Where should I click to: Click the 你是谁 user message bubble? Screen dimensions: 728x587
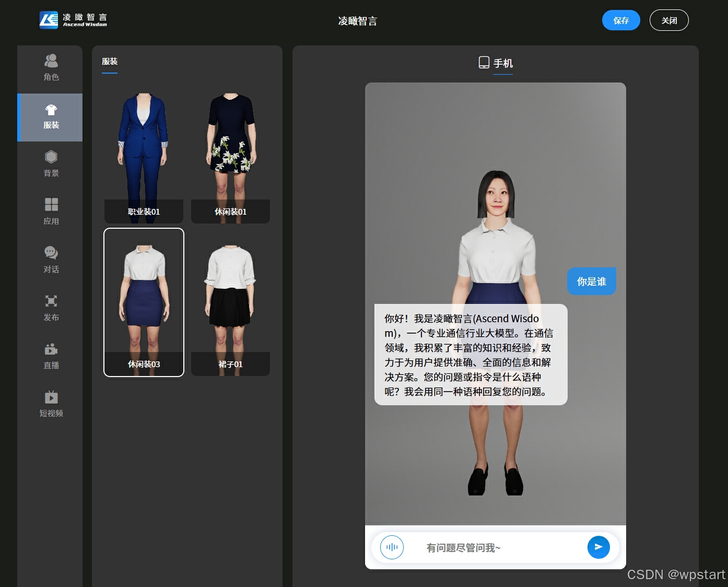[592, 281]
